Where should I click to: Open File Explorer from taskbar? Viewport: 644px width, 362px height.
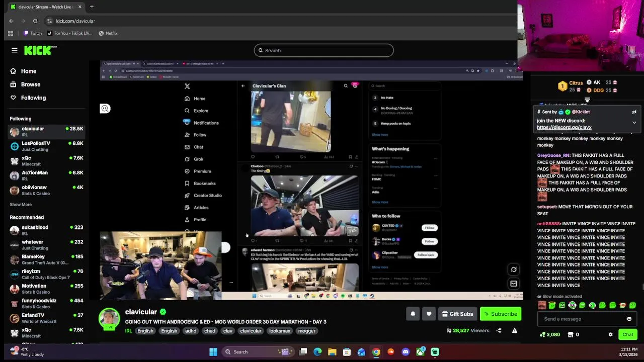click(x=332, y=352)
